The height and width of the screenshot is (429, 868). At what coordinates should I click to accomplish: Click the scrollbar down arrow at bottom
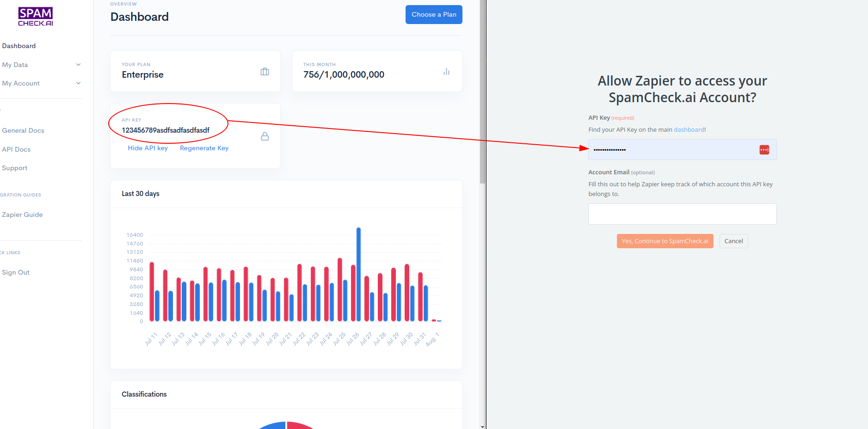pos(483,426)
